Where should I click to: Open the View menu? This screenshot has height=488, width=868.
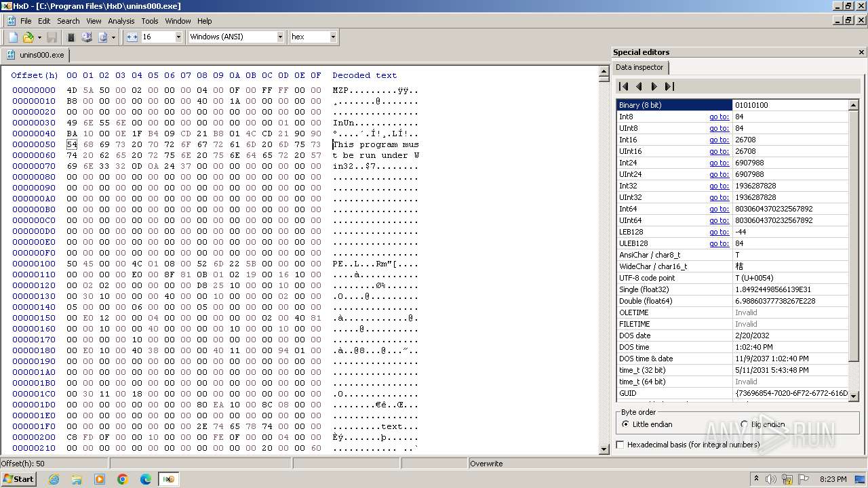point(94,21)
